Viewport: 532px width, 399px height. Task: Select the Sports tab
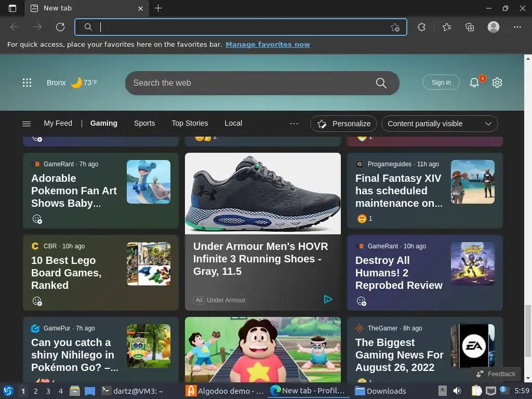pos(144,123)
